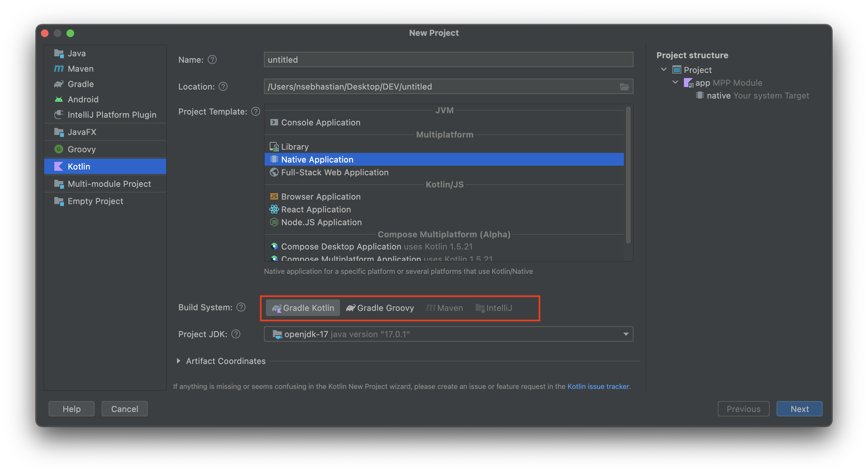Click the Previous button

point(743,409)
